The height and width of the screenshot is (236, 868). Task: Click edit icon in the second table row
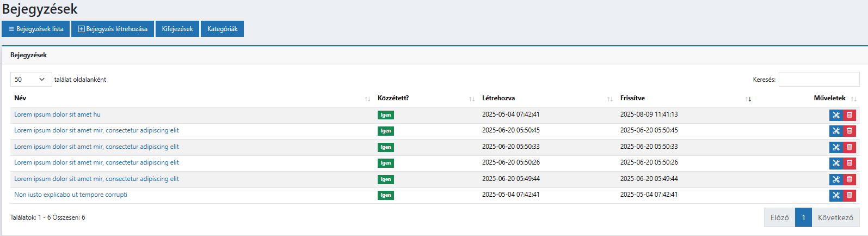[836, 131]
